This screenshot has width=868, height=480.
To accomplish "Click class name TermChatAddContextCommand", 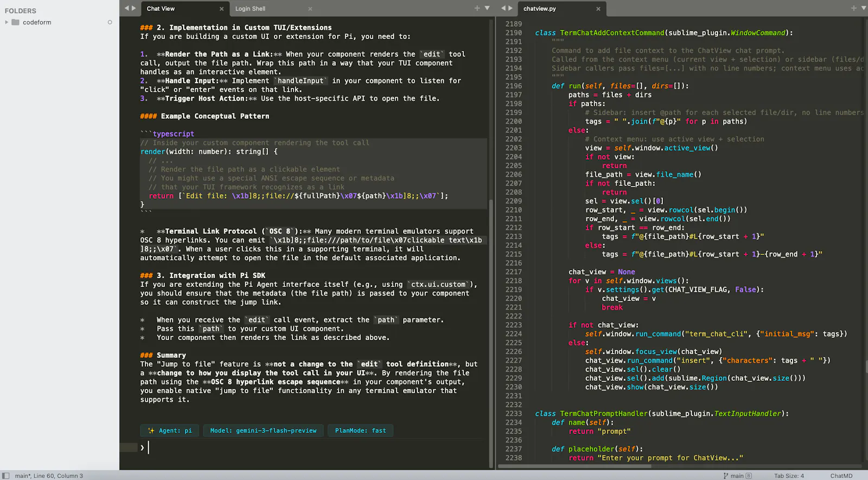I will [612, 33].
